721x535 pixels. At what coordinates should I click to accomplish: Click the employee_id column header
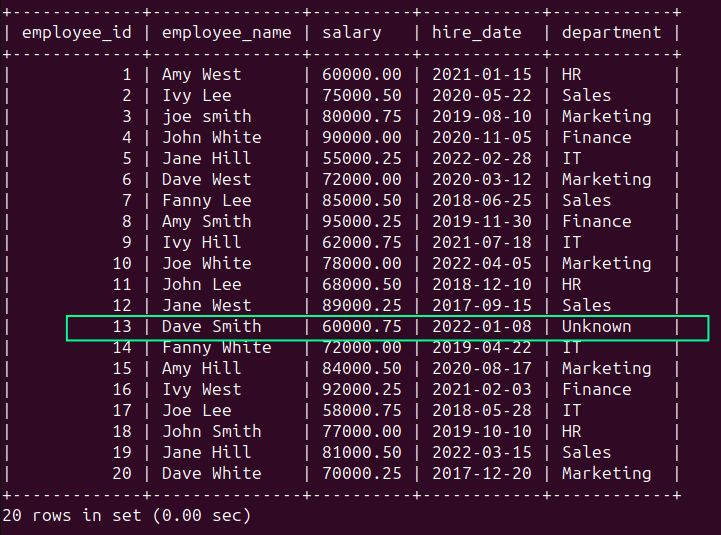coord(77,32)
